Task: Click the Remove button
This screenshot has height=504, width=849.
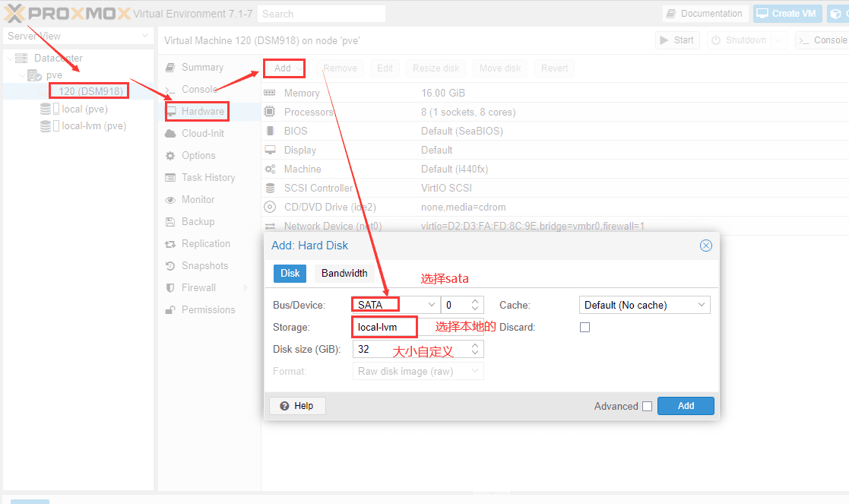Action: click(340, 68)
